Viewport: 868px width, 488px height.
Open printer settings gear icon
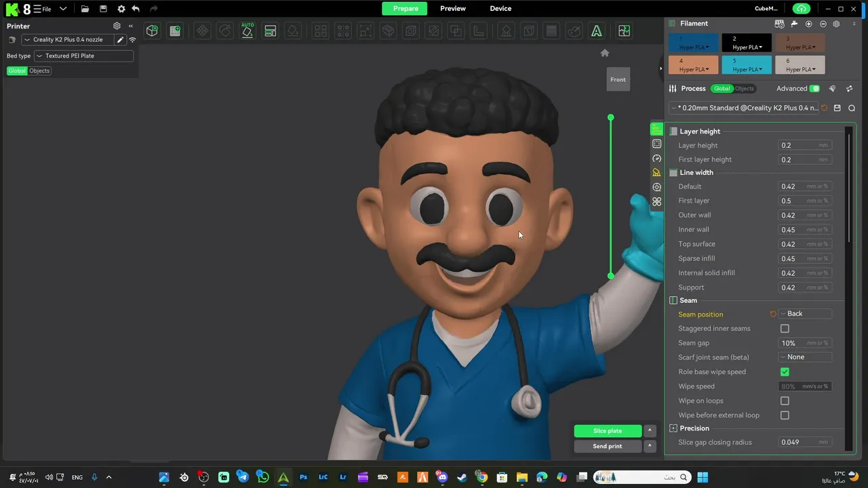[117, 26]
